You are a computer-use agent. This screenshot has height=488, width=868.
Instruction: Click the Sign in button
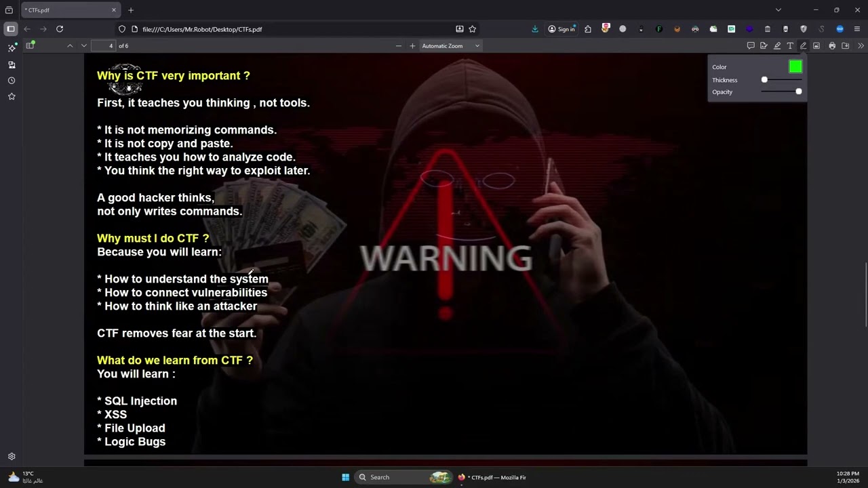[x=561, y=29]
